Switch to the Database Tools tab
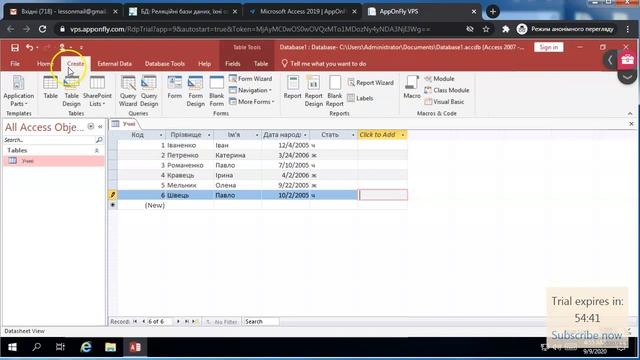 coord(165,64)
